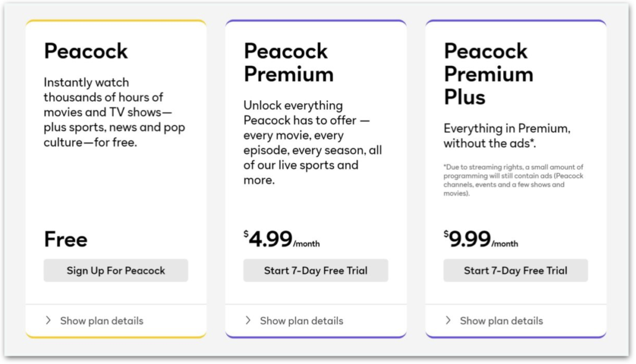Image resolution: width=636 pixels, height=364 pixels.
Task: Open Show plan details text under free plan
Action: [102, 321]
